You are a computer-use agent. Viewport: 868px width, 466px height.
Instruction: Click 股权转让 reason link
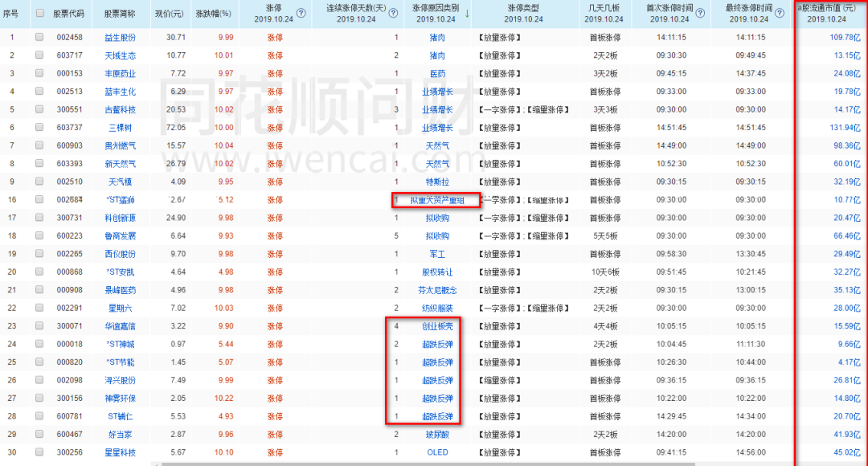click(x=437, y=272)
